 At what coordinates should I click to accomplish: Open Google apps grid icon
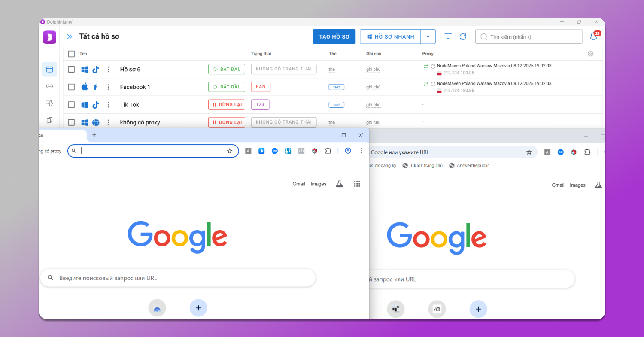click(x=357, y=184)
